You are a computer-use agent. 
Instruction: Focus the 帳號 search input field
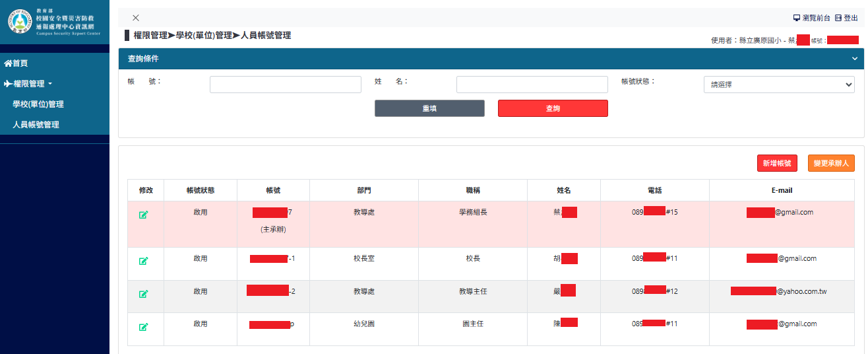point(285,85)
